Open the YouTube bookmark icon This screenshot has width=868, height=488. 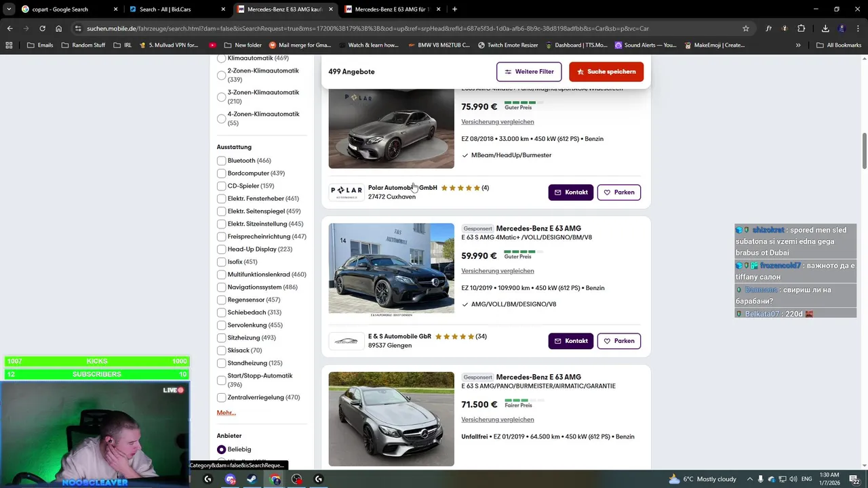(x=213, y=45)
